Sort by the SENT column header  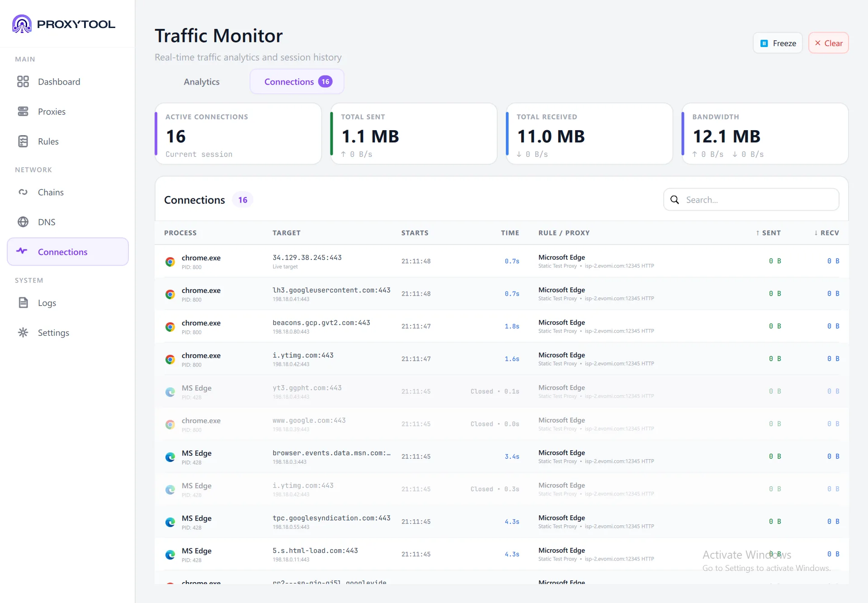coord(768,233)
